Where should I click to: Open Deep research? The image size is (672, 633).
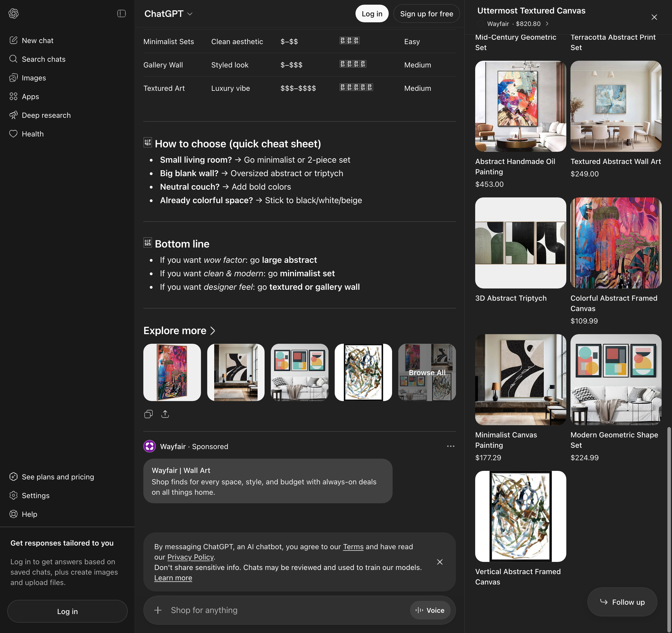(x=46, y=115)
